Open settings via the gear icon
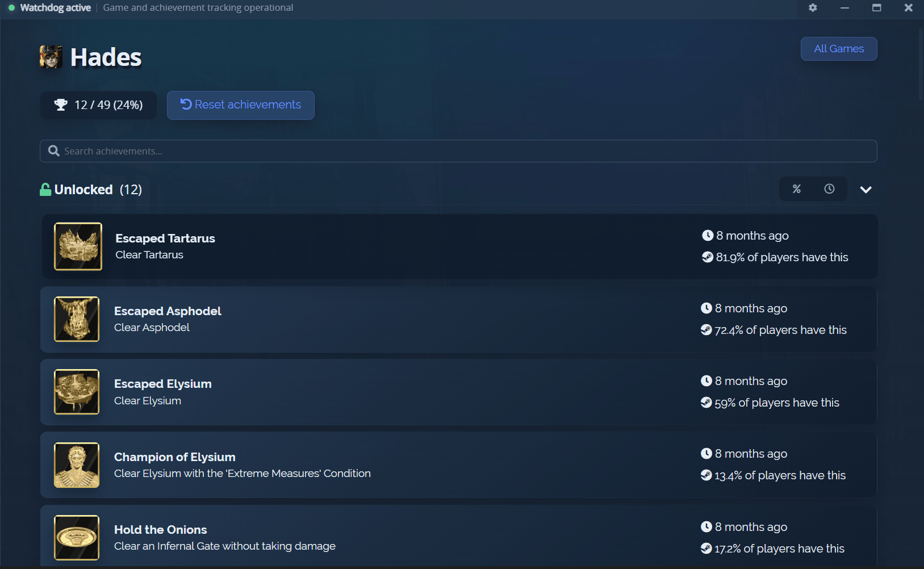This screenshot has width=924, height=569. point(813,7)
